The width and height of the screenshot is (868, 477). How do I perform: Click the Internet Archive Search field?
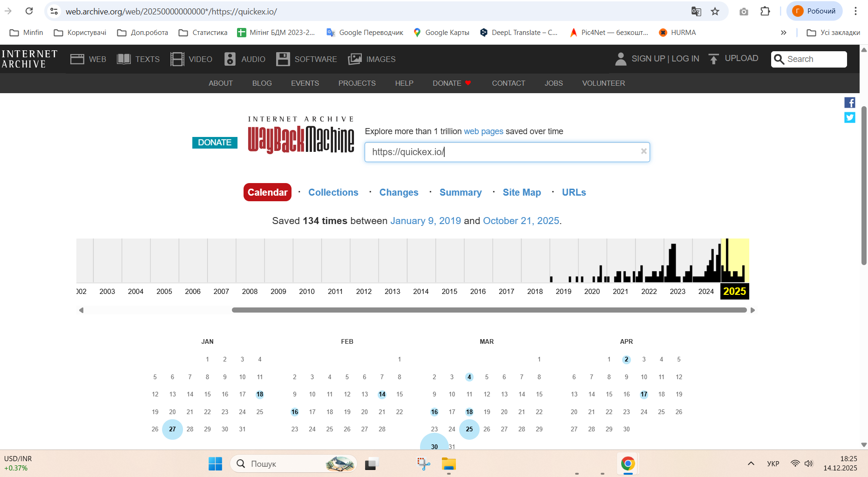tap(809, 59)
